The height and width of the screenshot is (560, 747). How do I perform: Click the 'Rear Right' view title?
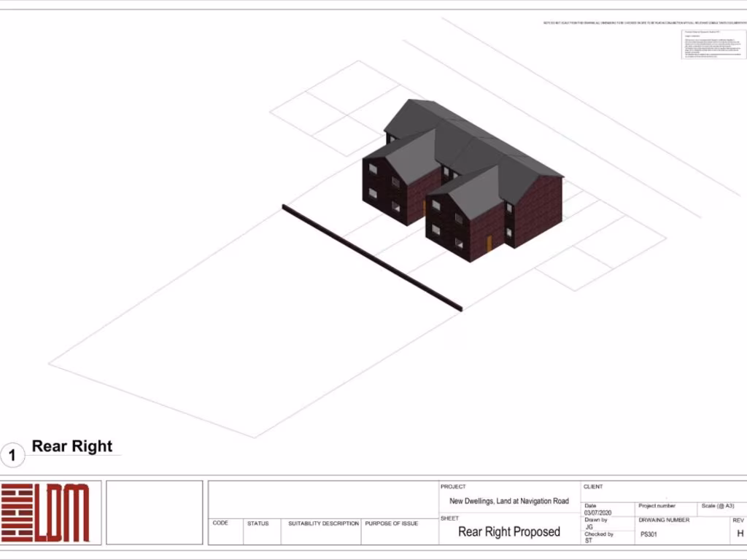(x=72, y=446)
